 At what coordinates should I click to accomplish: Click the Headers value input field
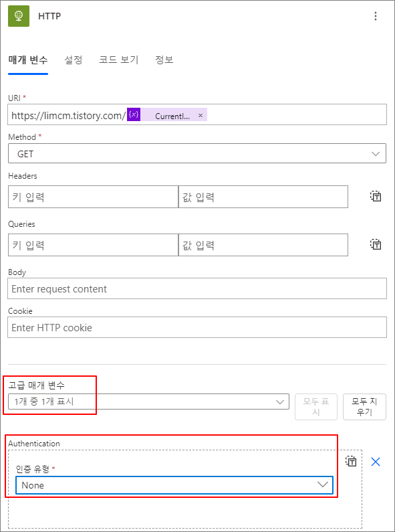pyautogui.click(x=263, y=197)
